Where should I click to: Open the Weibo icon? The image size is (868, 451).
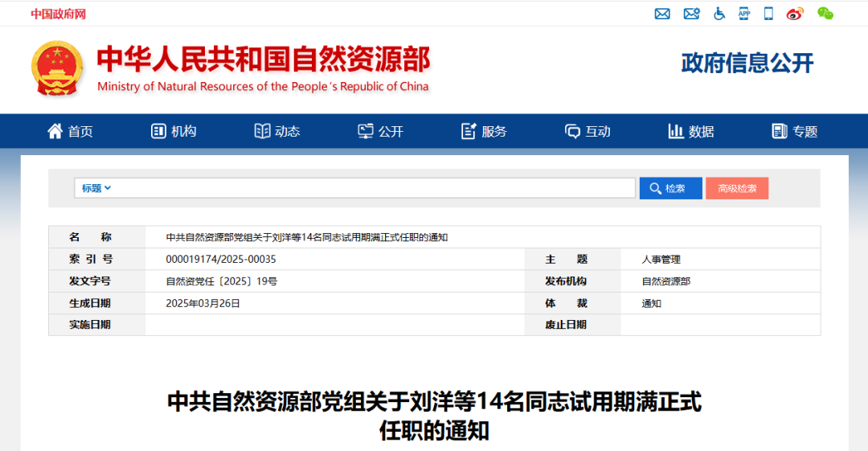click(x=795, y=14)
